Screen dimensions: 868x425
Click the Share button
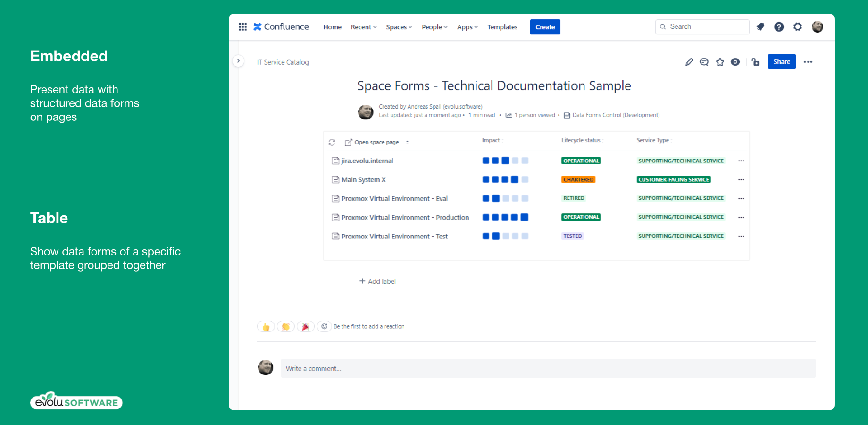pyautogui.click(x=782, y=62)
